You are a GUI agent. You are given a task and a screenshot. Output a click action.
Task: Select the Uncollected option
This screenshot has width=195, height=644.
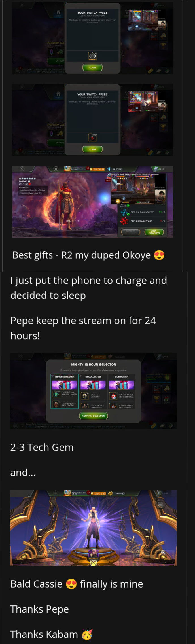(93, 391)
